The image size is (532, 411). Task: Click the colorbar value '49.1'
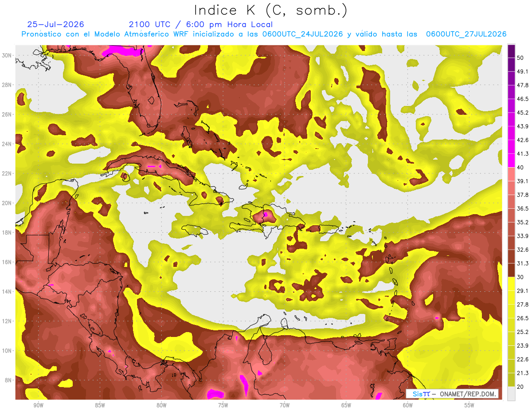pyautogui.click(x=522, y=71)
